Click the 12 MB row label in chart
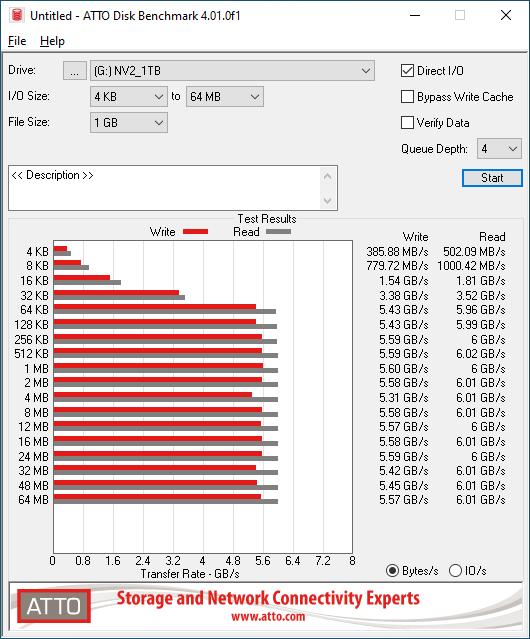The height and width of the screenshot is (639, 530). point(33,427)
